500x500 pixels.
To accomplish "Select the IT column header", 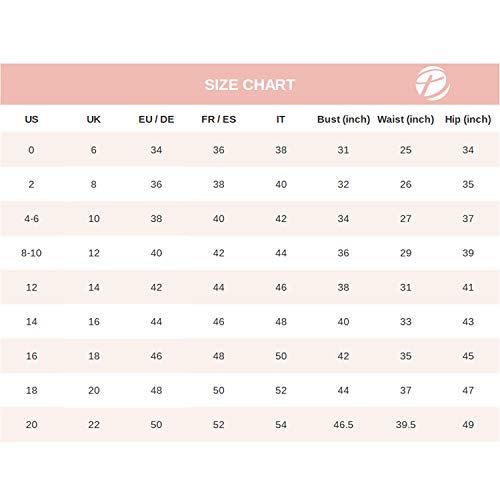I will [x=281, y=119].
